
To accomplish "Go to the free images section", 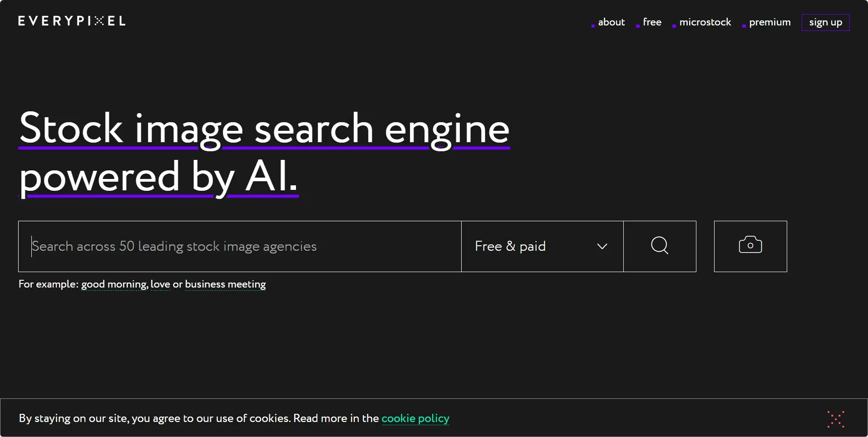I will coord(652,22).
